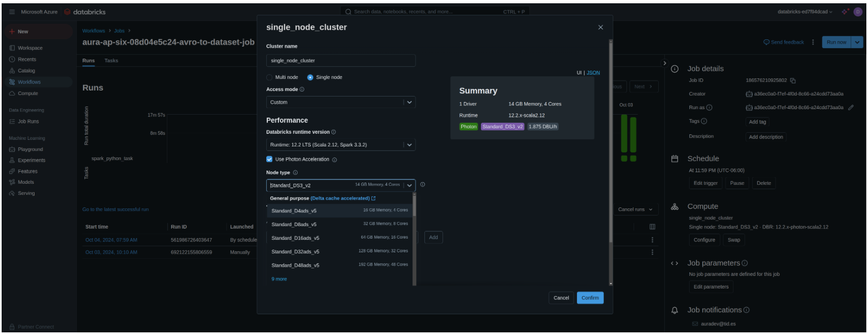This screenshot has width=868, height=334.
Task: Show 9 more node types
Action: point(279,279)
